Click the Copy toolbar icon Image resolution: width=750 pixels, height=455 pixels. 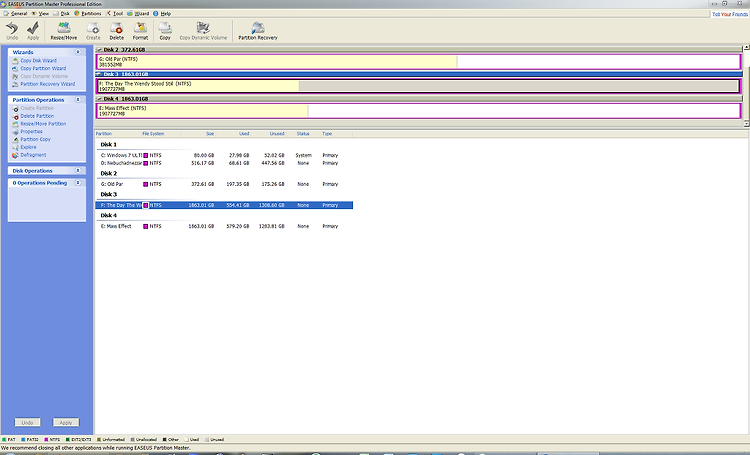point(165,28)
